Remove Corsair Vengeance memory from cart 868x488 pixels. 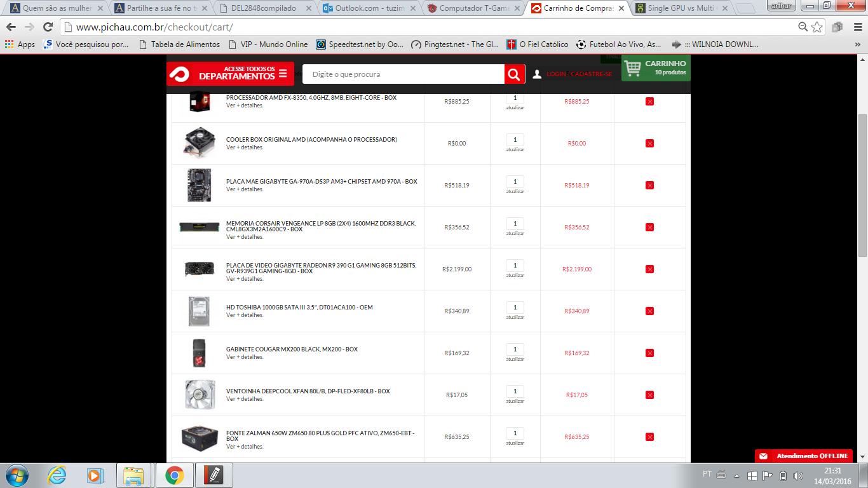[649, 227]
